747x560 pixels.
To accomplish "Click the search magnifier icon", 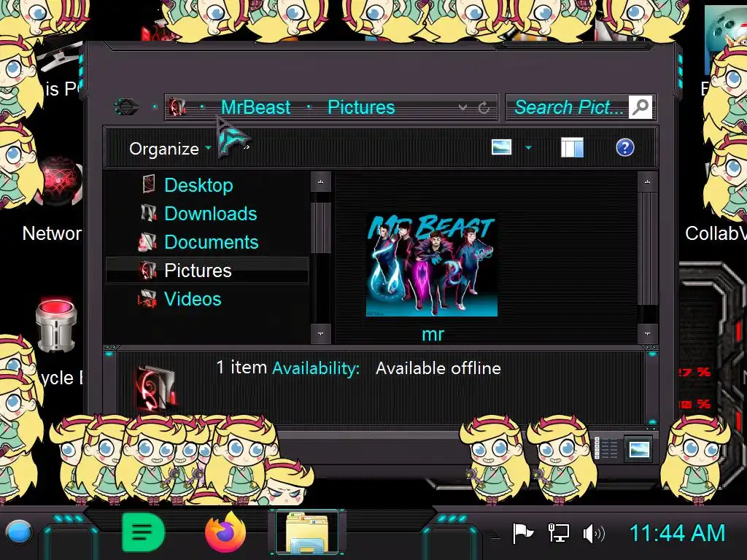I will (640, 106).
